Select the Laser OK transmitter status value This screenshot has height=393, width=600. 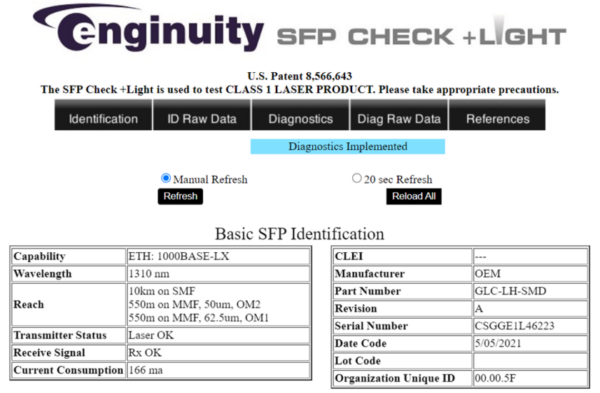(x=151, y=335)
